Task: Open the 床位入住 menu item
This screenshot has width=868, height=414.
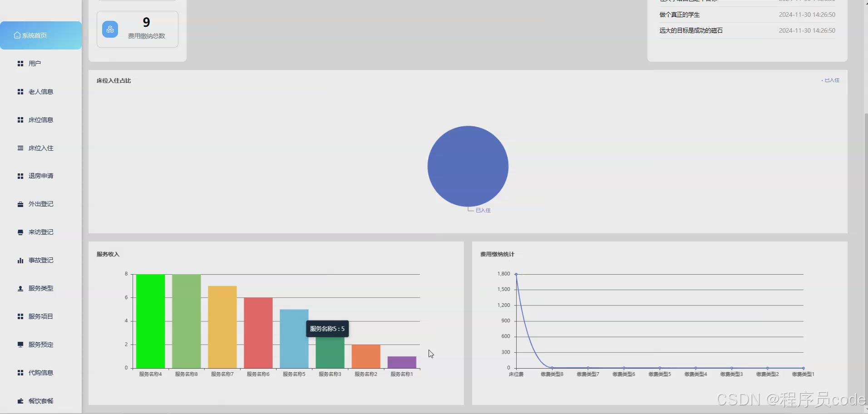Action: pyautogui.click(x=41, y=148)
